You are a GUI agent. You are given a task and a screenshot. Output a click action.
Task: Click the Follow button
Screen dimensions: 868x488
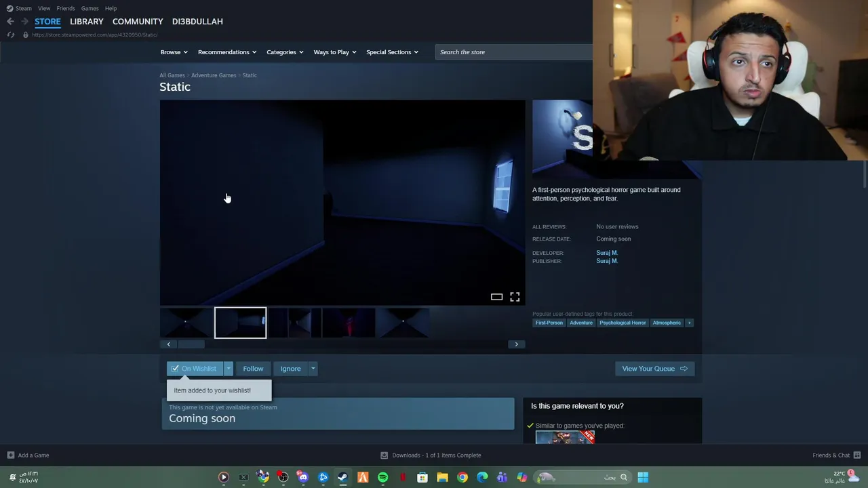(253, 369)
